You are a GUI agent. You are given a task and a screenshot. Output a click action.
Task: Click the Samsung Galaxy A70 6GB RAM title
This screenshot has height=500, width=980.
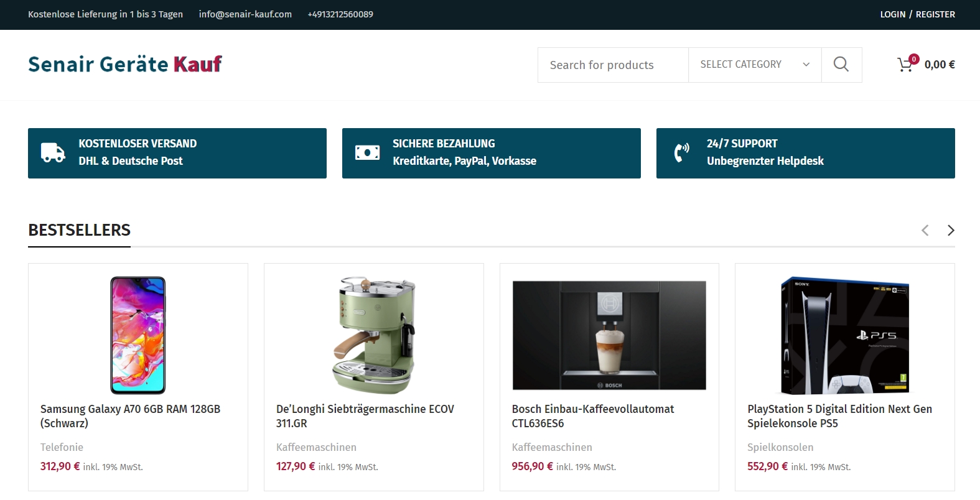[x=130, y=416]
